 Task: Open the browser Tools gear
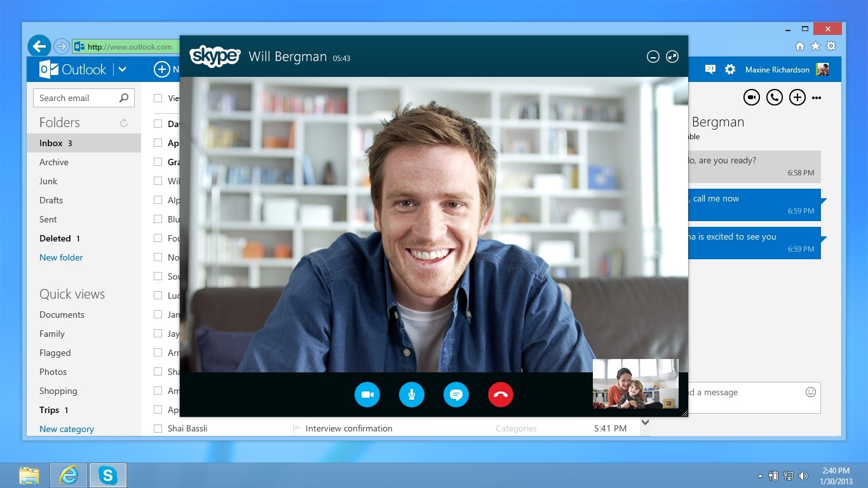point(831,46)
